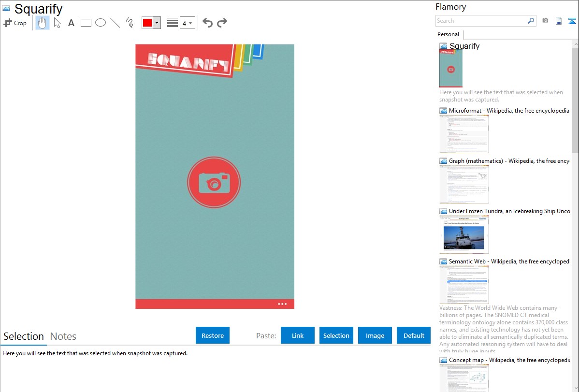Redo the last undone edit

click(222, 23)
